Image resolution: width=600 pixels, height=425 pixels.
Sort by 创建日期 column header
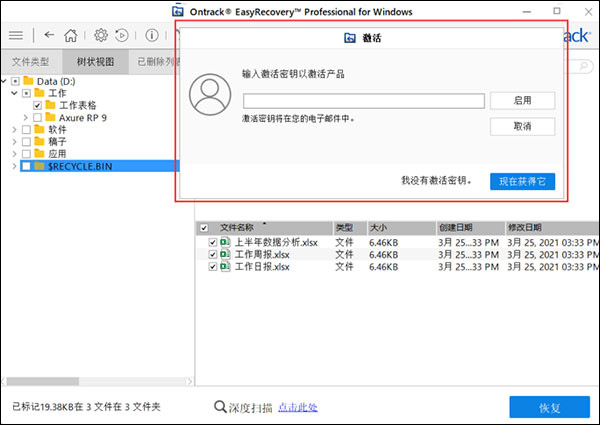tap(470, 228)
